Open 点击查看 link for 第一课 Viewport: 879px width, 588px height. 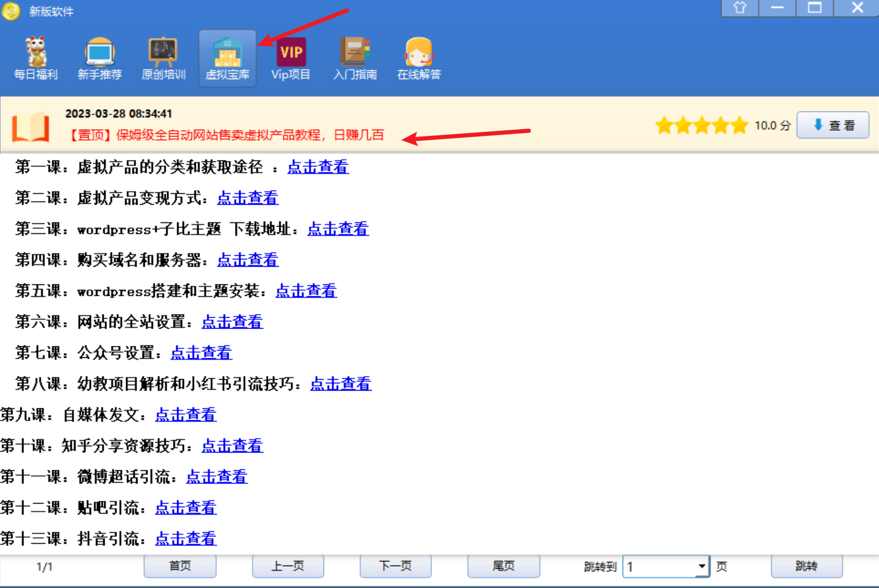(x=318, y=167)
